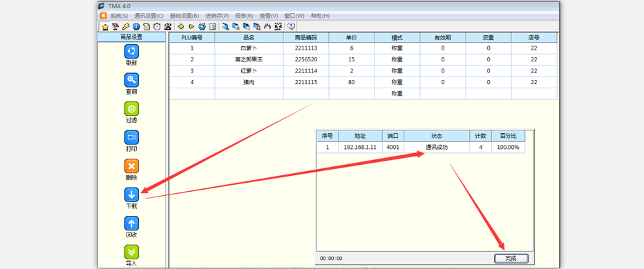This screenshot has width=644, height=269.
Task: Click the blue info circle toolbar icon
Action: [x=136, y=27]
